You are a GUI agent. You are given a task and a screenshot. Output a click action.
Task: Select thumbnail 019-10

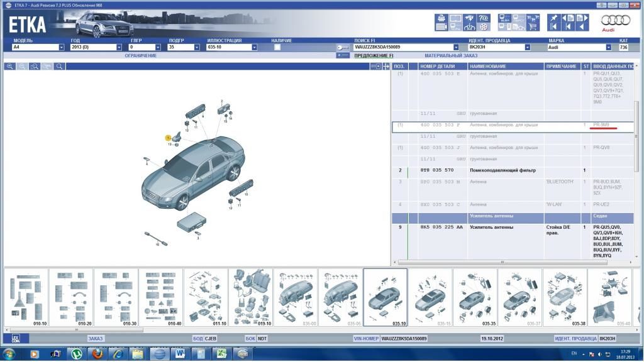[250, 297]
